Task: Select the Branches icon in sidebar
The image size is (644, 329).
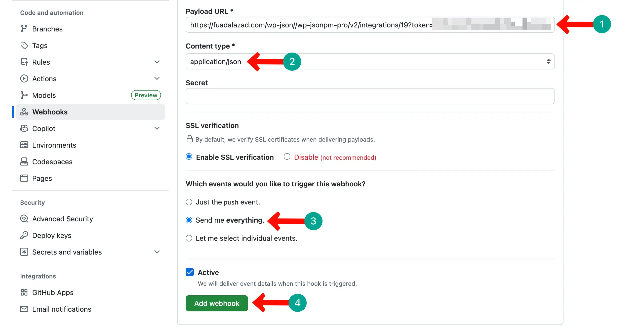Action: [x=24, y=29]
